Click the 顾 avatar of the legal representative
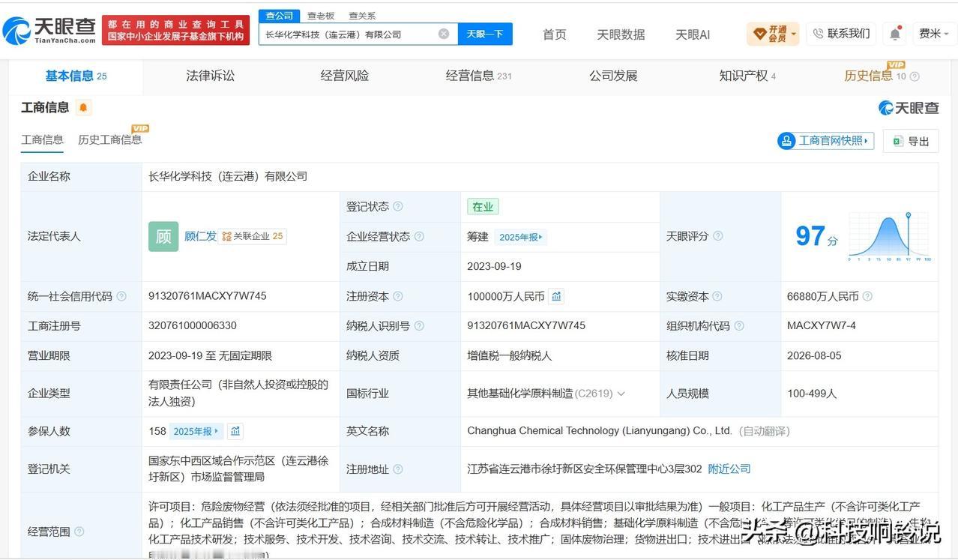This screenshot has width=958, height=560. coord(163,236)
